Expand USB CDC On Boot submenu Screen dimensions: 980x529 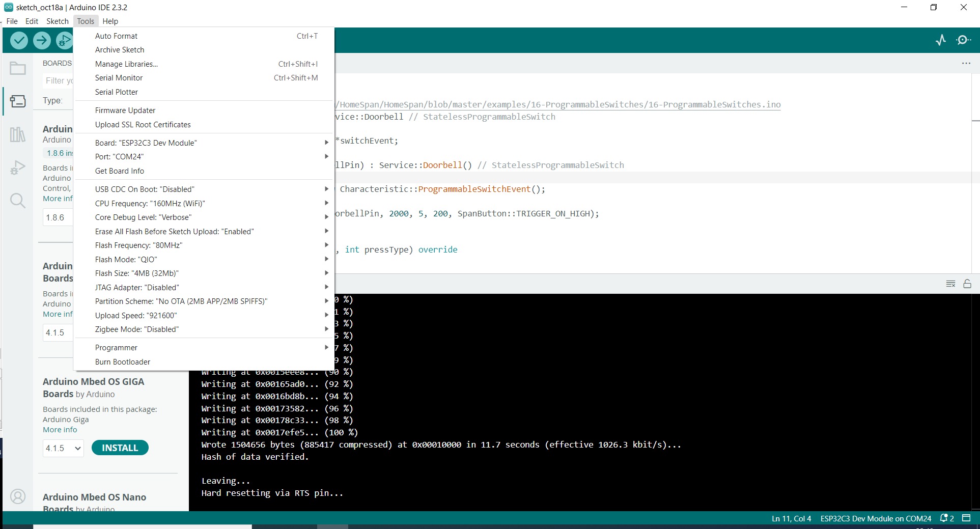204,189
